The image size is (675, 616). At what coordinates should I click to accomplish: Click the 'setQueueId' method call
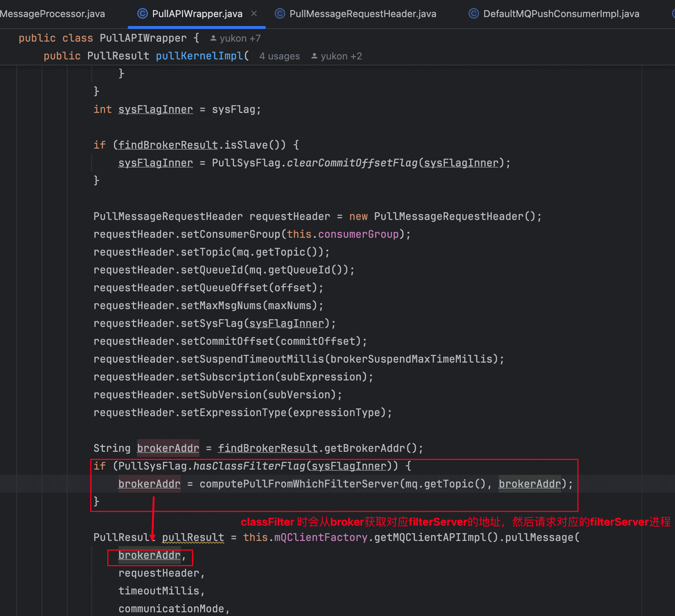point(212,270)
